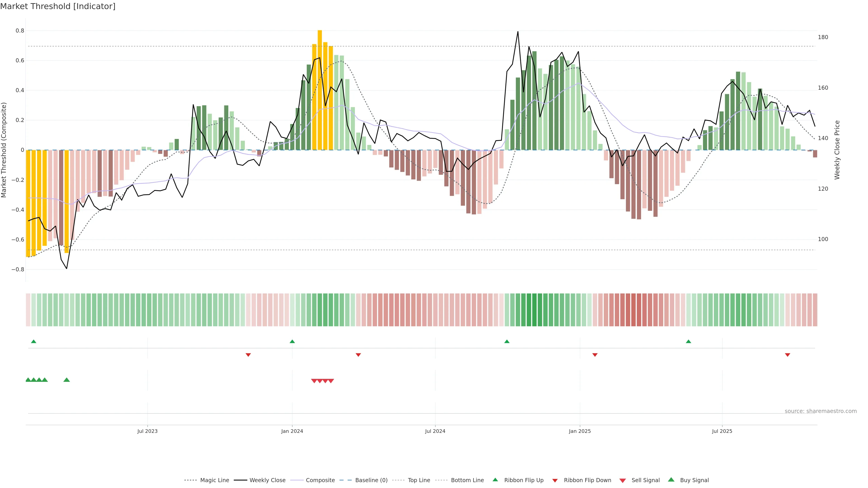Click the Market Threshold [Indicator] title

(58, 6)
